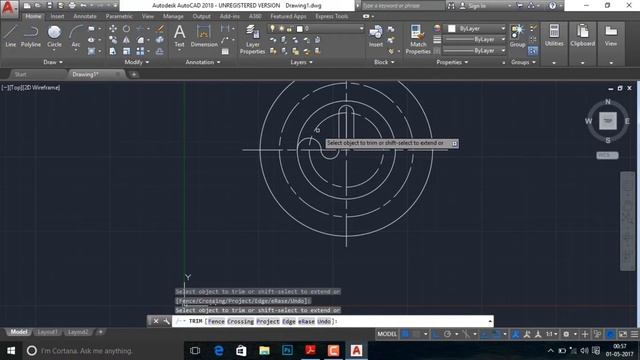Click the Offset tool icon
640x360 pixels.
coord(160,51)
